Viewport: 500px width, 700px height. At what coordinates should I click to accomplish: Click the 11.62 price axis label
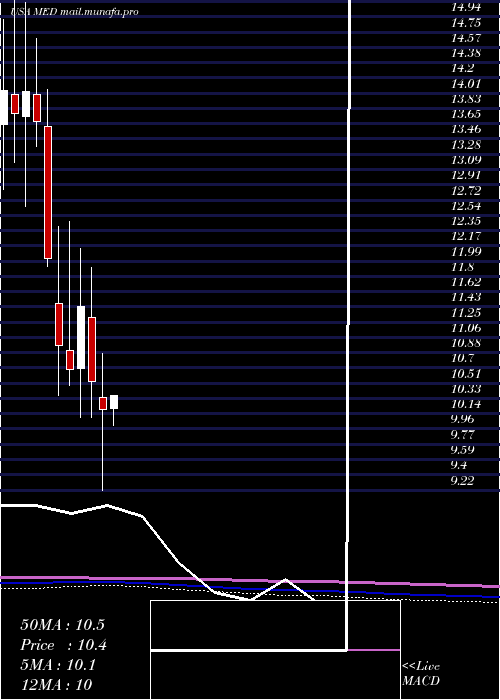tap(466, 282)
